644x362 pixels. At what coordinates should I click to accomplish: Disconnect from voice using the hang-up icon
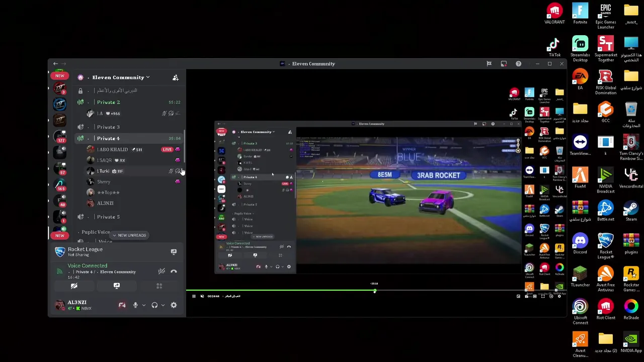174,271
